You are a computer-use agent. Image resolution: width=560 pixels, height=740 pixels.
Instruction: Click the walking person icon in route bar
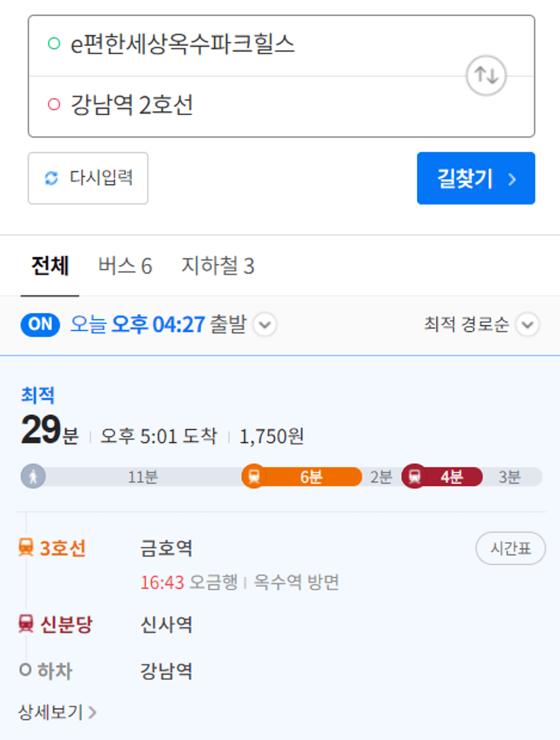coord(33,476)
